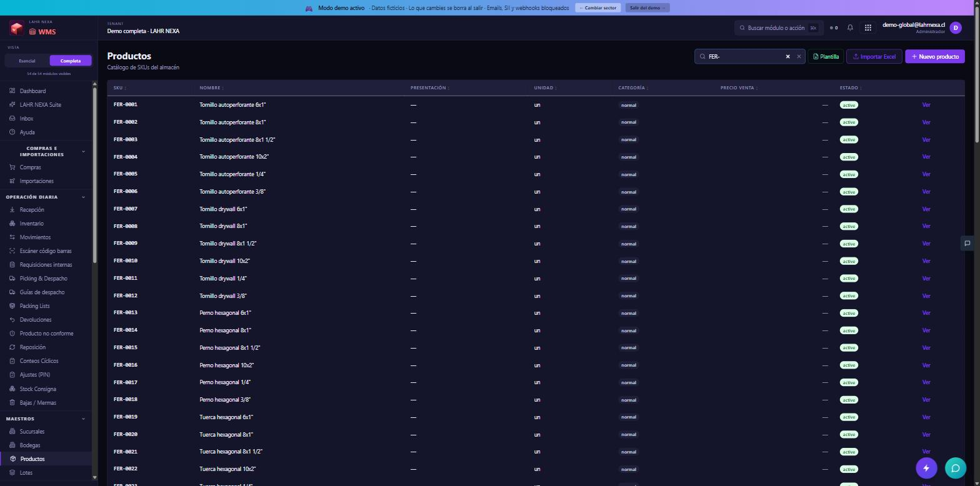This screenshot has width=980, height=486.
Task: Click the Nuevo producto button
Action: pyautogui.click(x=935, y=56)
